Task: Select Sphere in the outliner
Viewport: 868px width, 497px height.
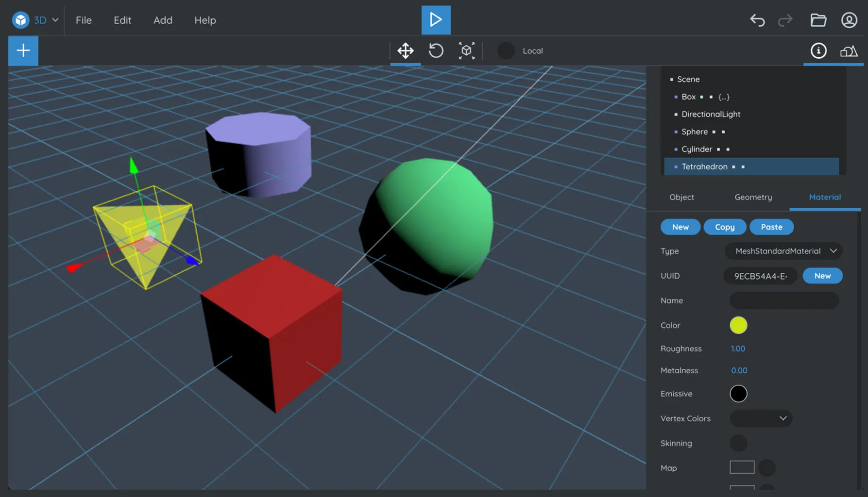Action: [x=694, y=132]
